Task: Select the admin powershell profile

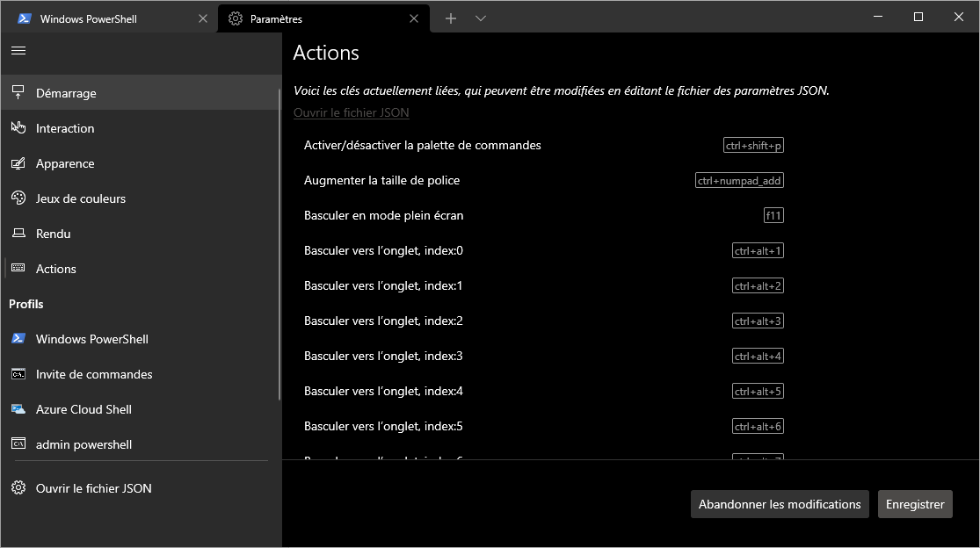Action: point(83,444)
